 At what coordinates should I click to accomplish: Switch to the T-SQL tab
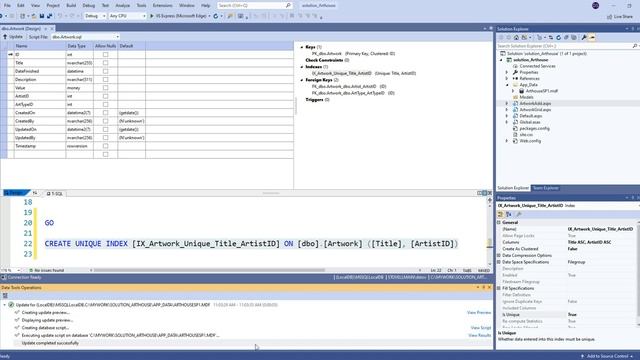55,193
